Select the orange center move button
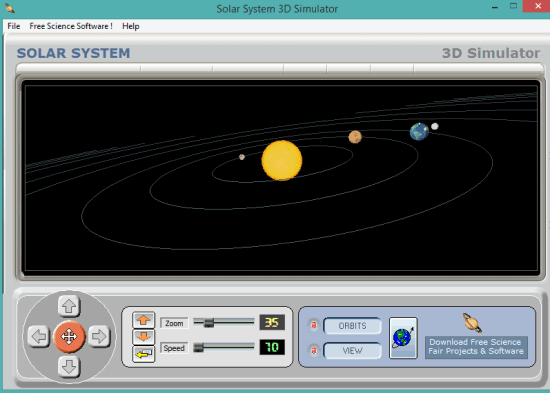 (69, 337)
